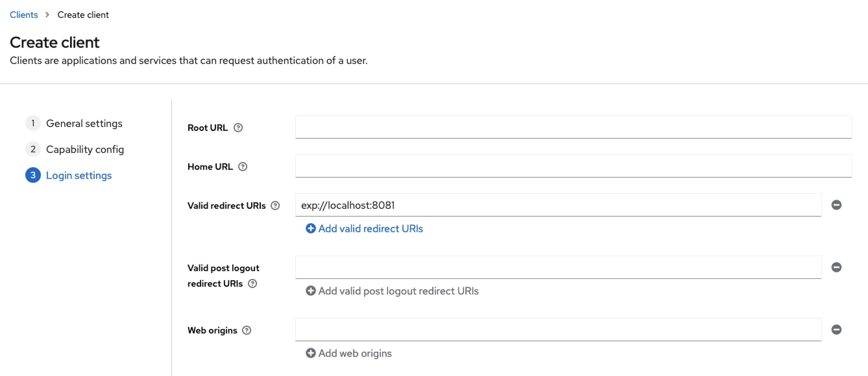Click the Create client breadcrumb text

tap(83, 15)
